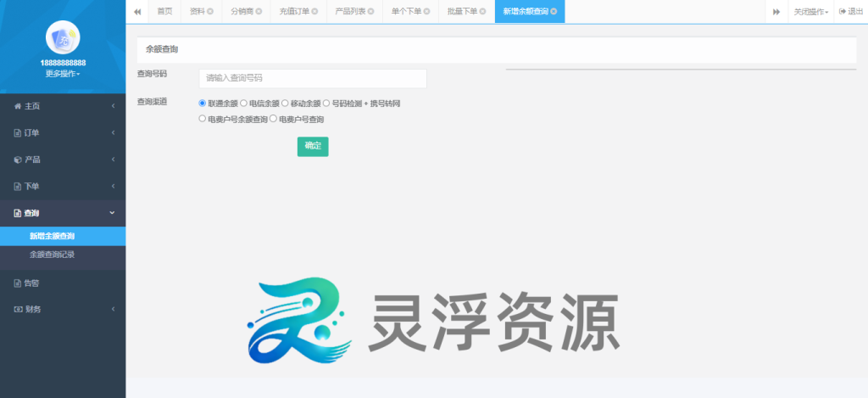Click the user avatar icon
Image resolution: width=868 pixels, height=398 pixels.
coord(63,37)
